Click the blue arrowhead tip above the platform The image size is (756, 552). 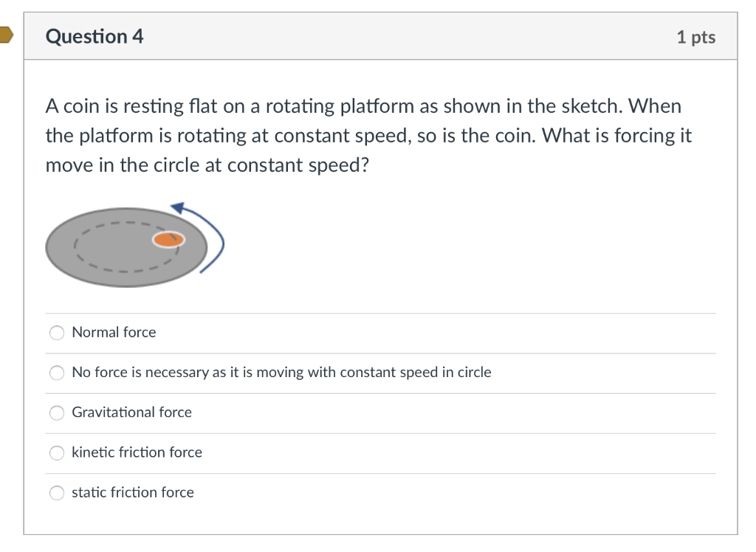pyautogui.click(x=178, y=208)
